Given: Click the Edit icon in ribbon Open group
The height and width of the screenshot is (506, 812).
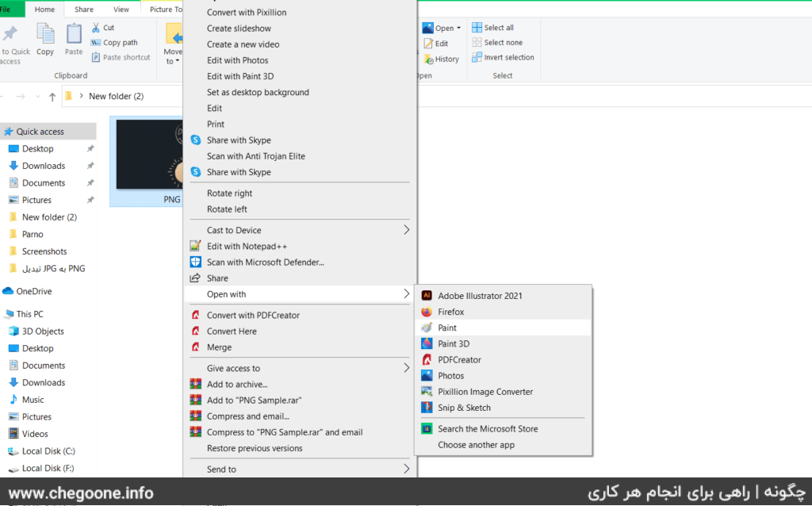Looking at the screenshot, I should (429, 44).
